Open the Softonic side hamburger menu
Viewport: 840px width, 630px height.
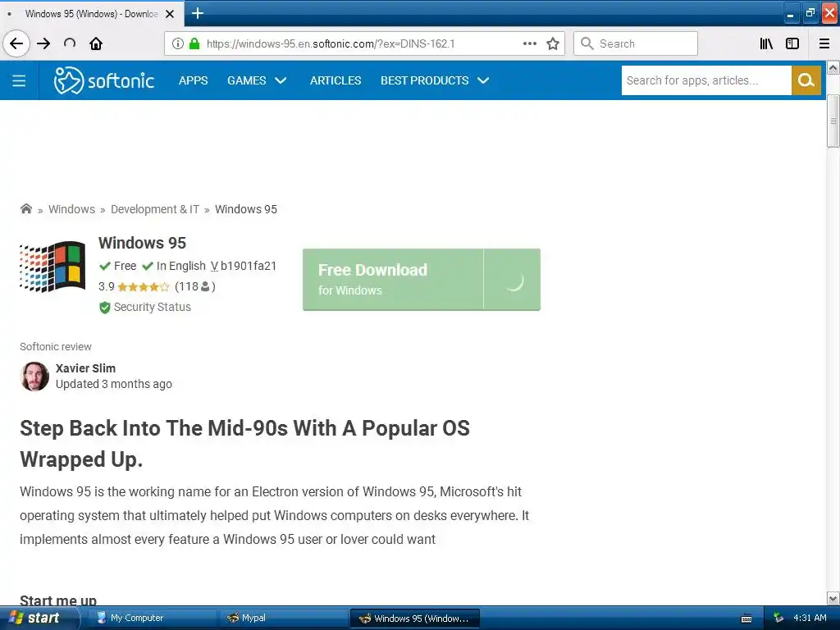[19, 80]
